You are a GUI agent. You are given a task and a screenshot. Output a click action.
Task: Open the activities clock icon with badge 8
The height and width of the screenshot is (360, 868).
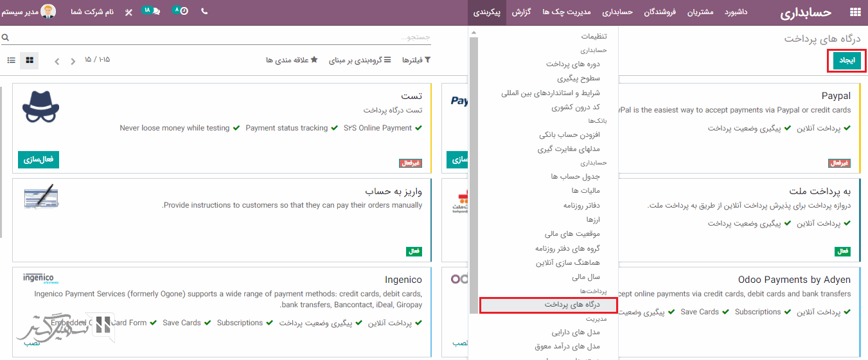[181, 12]
